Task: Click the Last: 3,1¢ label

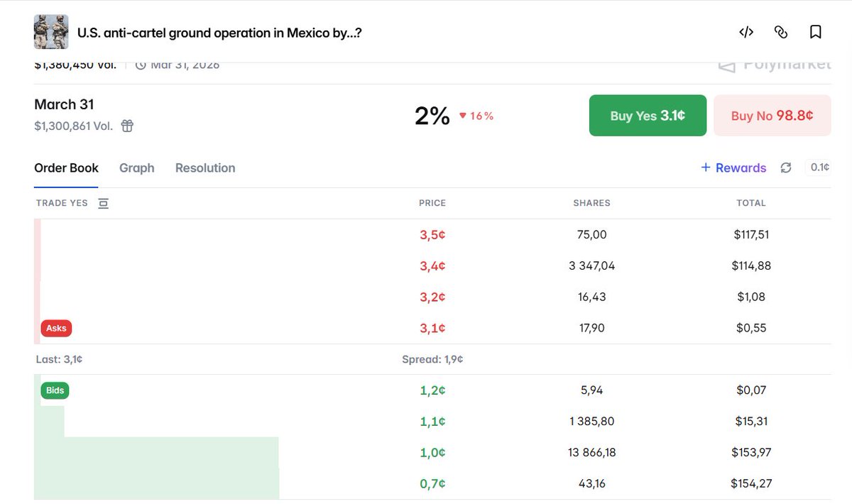Action: [60, 359]
